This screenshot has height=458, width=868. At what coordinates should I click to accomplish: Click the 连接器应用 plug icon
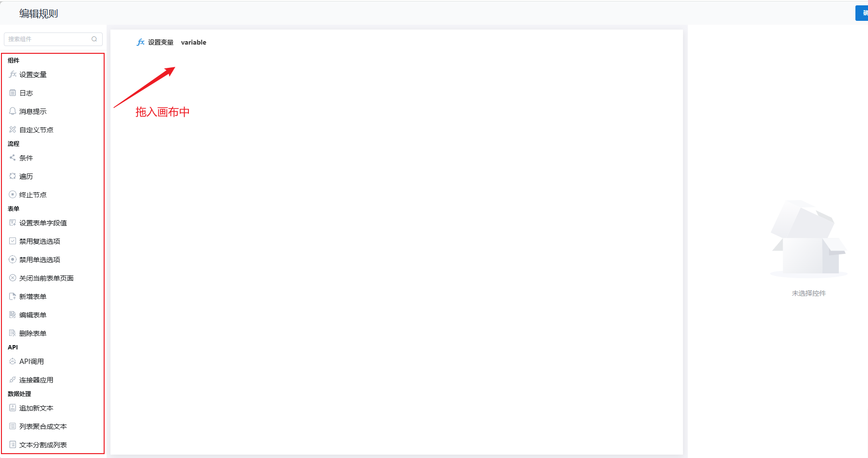(x=13, y=379)
